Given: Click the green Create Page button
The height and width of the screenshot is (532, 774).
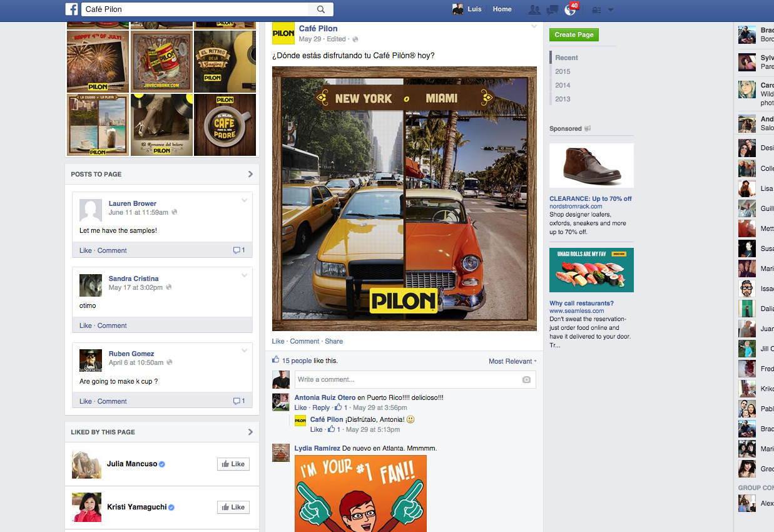Looking at the screenshot, I should (574, 35).
